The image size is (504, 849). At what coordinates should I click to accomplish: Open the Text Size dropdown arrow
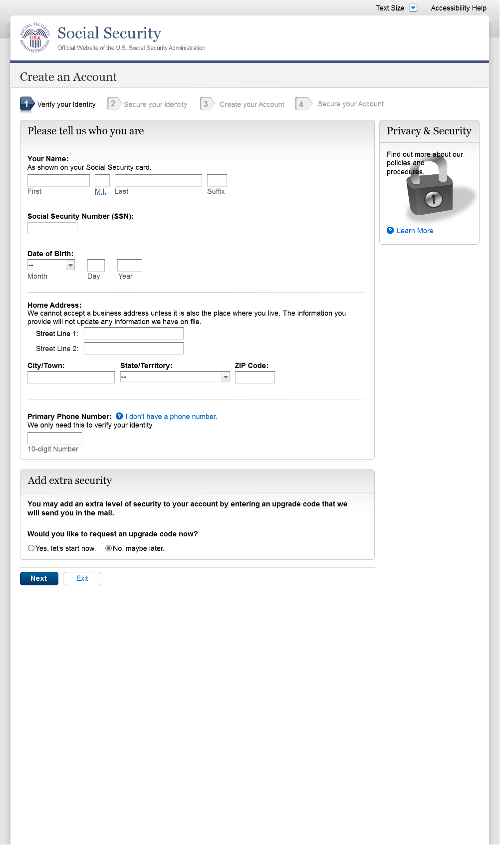point(413,8)
